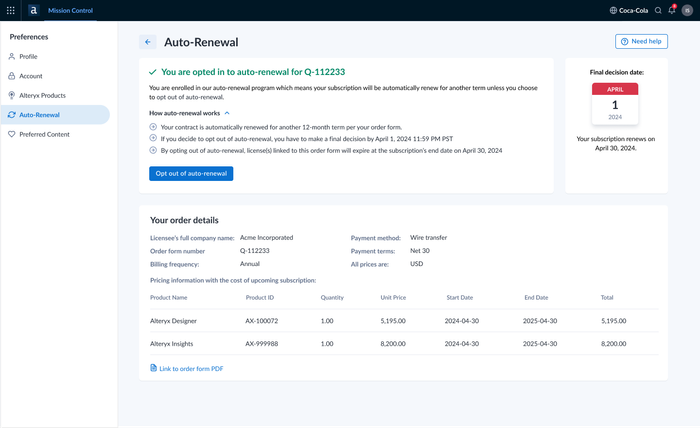Open the Link to order form PDF
This screenshot has width=700, height=428.
pos(191,369)
